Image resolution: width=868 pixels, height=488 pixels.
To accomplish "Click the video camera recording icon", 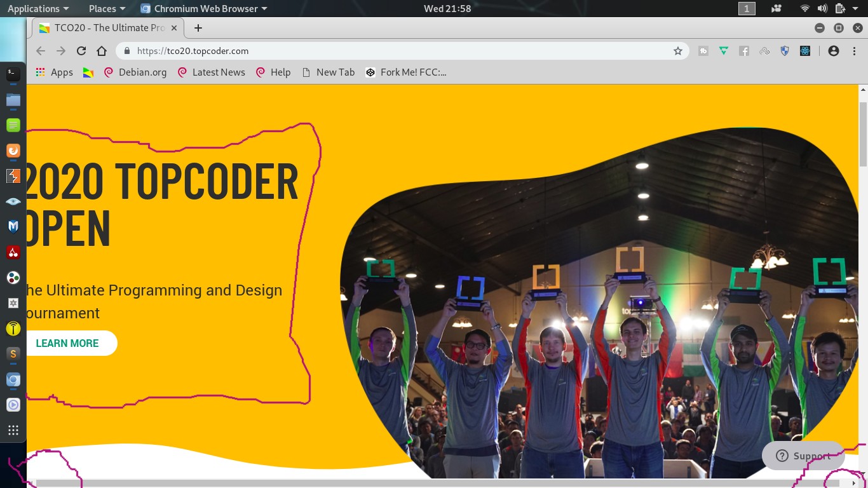I will click(776, 8).
